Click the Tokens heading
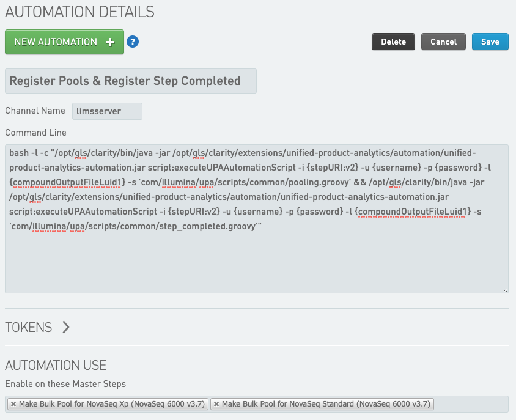The image size is (516, 420). click(x=29, y=327)
